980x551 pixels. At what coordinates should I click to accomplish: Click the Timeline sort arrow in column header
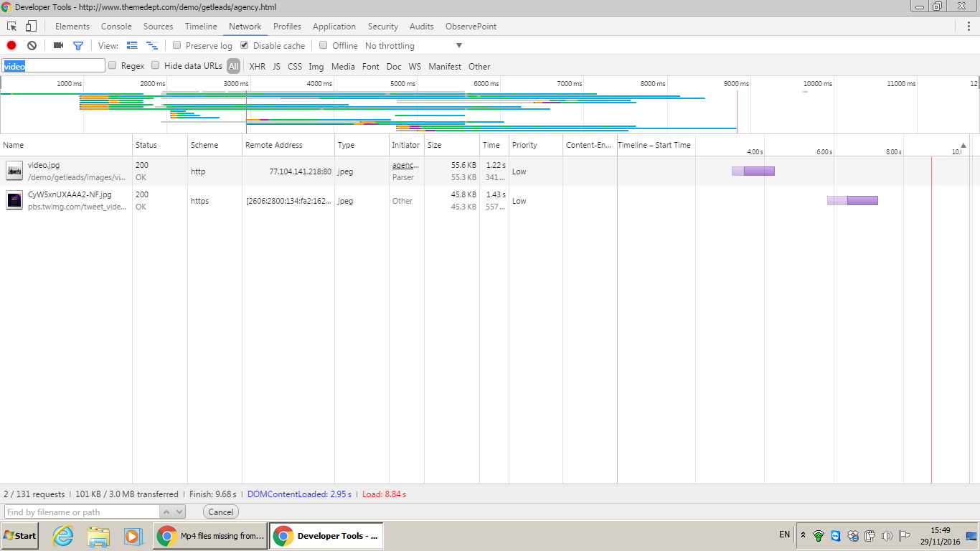pyautogui.click(x=963, y=145)
